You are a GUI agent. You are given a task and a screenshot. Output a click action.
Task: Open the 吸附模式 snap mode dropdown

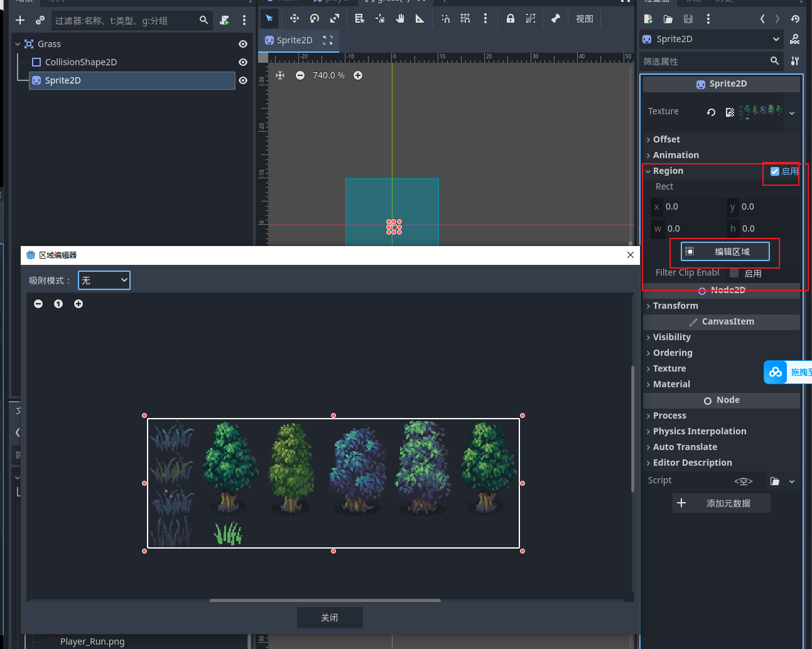pyautogui.click(x=104, y=281)
